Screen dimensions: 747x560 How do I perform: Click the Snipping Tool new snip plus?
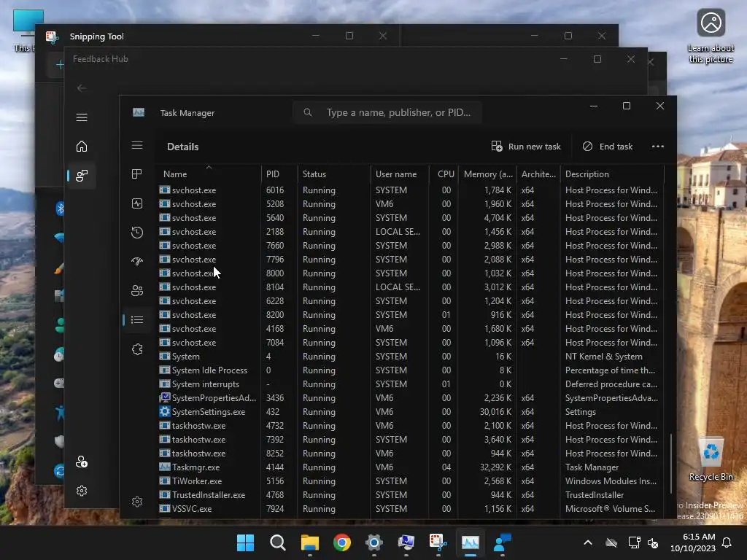pyautogui.click(x=60, y=65)
